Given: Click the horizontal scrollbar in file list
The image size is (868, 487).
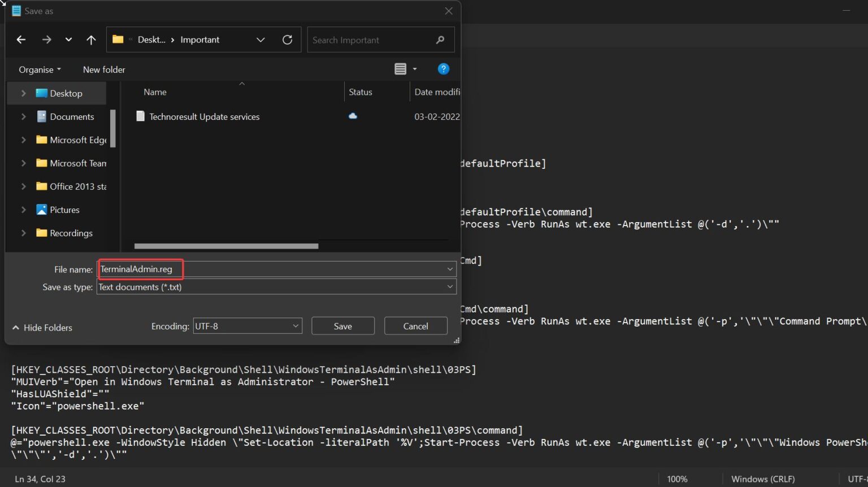Looking at the screenshot, I should point(226,246).
